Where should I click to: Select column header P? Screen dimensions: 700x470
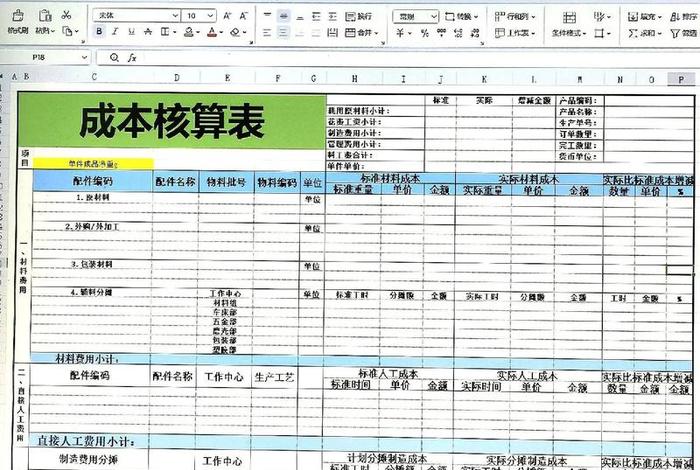(681, 79)
